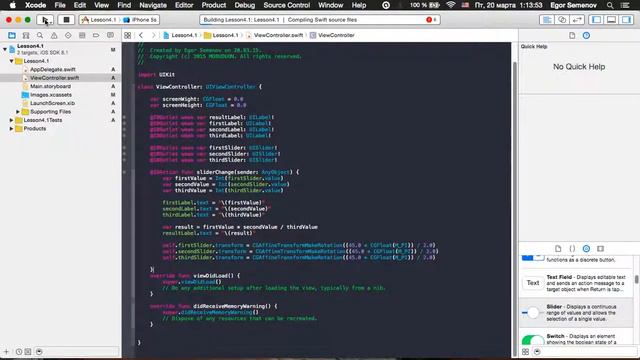Open the Symbol navigator tab
The width and height of the screenshot is (640, 360).
[26, 36]
